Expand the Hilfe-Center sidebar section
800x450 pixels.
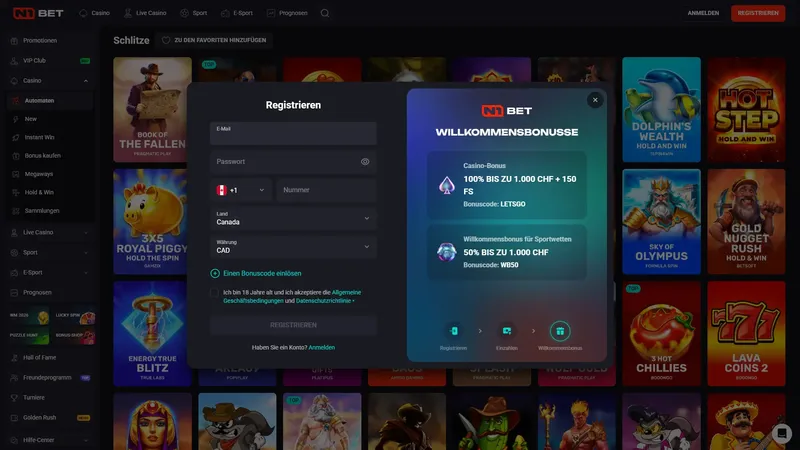[x=86, y=440]
